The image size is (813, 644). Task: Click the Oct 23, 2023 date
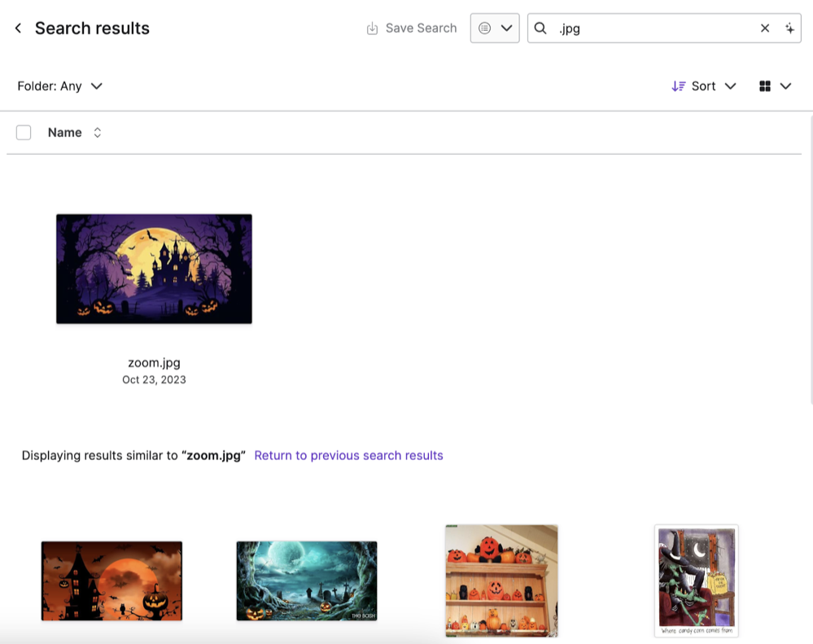pos(154,379)
